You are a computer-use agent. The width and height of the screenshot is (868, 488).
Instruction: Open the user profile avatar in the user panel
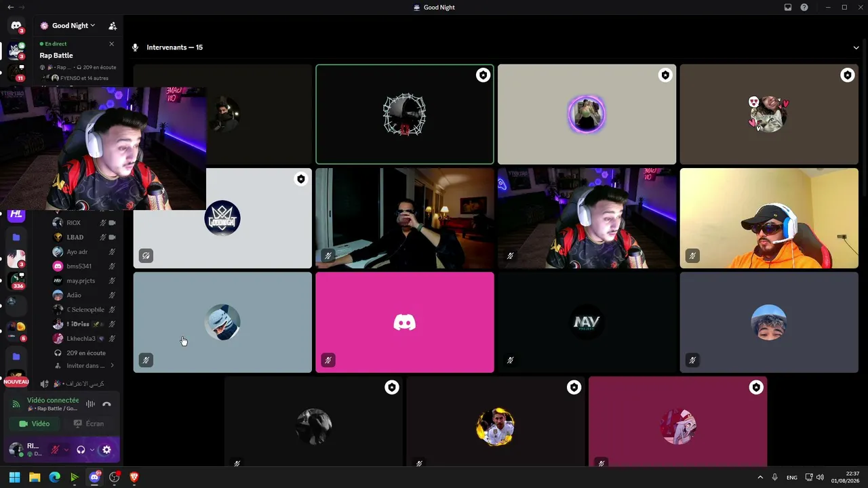pyautogui.click(x=16, y=449)
